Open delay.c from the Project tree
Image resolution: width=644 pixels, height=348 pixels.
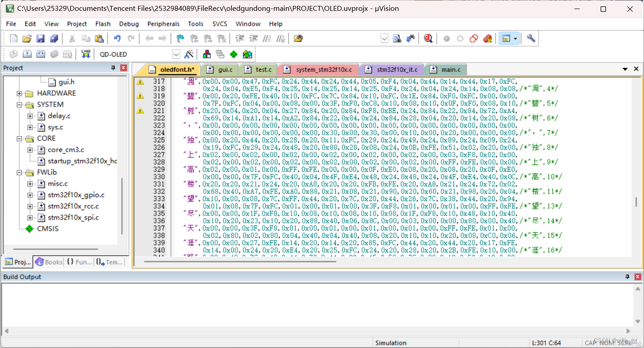(58, 116)
